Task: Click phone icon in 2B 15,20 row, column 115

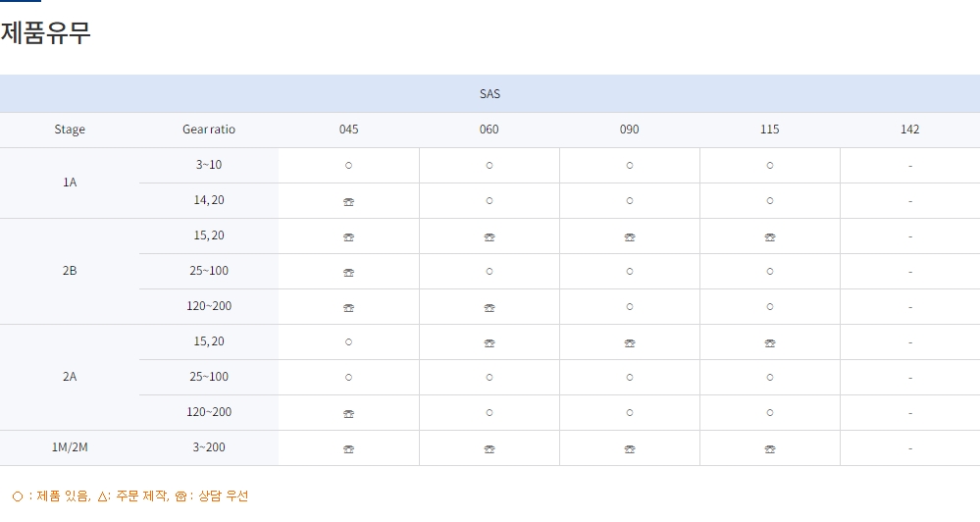Action: pos(770,236)
